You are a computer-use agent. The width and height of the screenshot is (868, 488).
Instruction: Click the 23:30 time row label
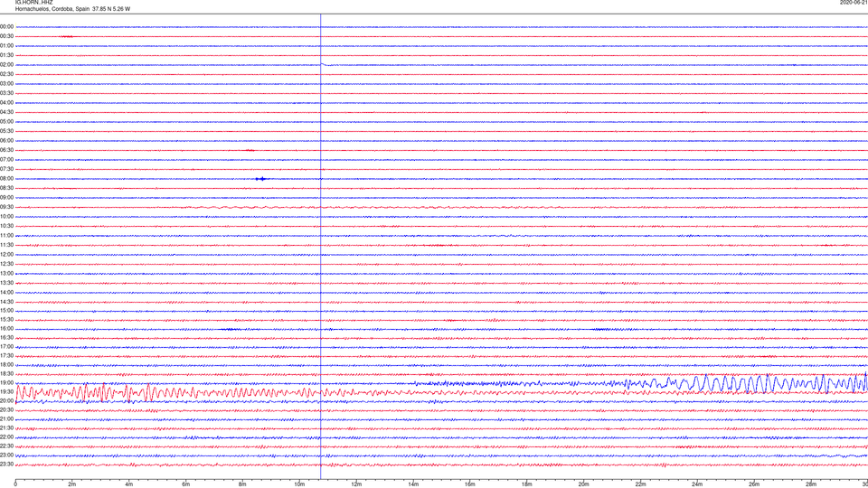(x=6, y=465)
